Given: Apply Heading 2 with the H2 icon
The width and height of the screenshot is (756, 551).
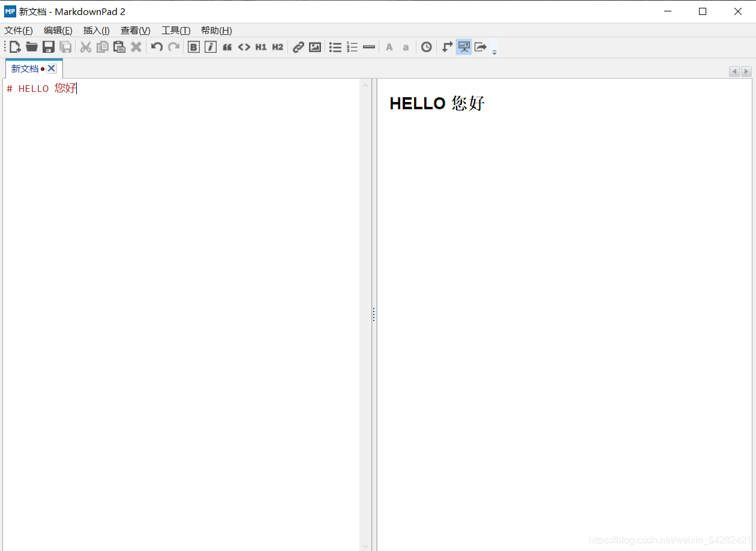Looking at the screenshot, I should point(278,47).
